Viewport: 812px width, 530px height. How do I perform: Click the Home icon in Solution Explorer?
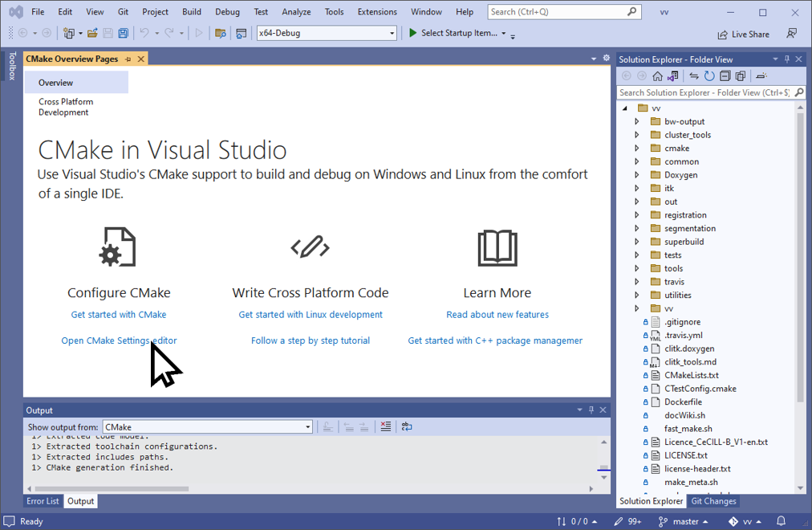point(657,76)
